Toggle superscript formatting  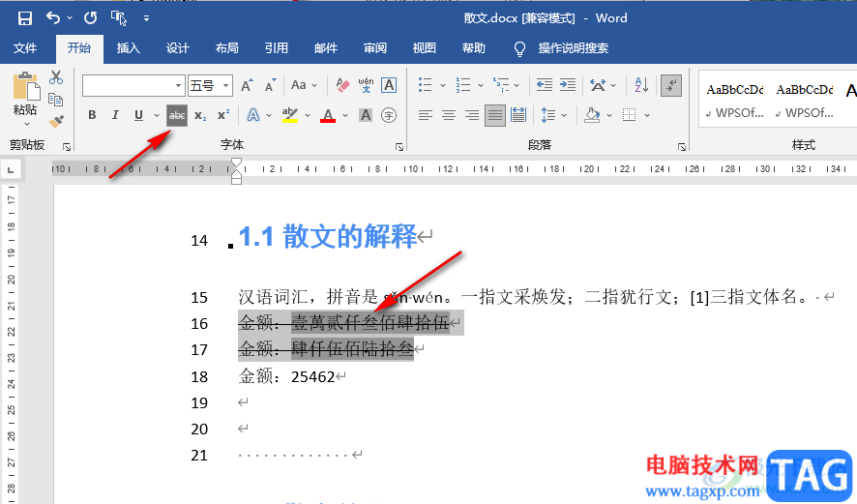click(x=223, y=115)
